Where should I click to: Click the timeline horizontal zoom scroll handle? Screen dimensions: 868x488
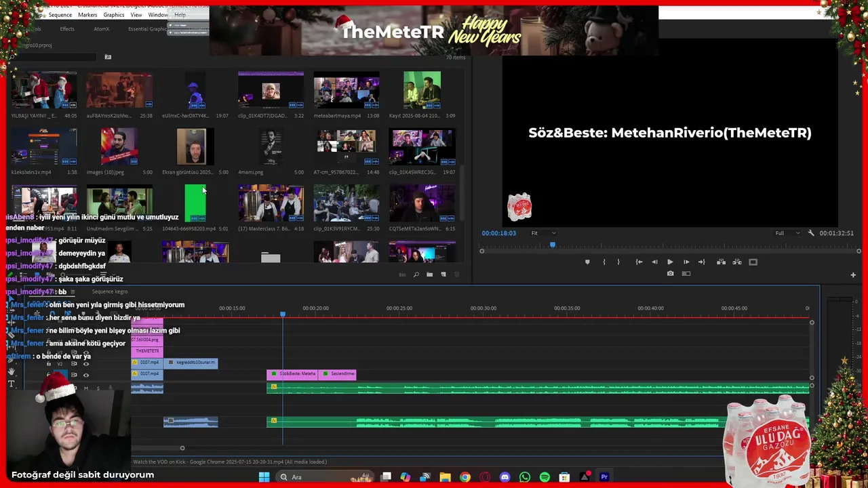tap(182, 448)
